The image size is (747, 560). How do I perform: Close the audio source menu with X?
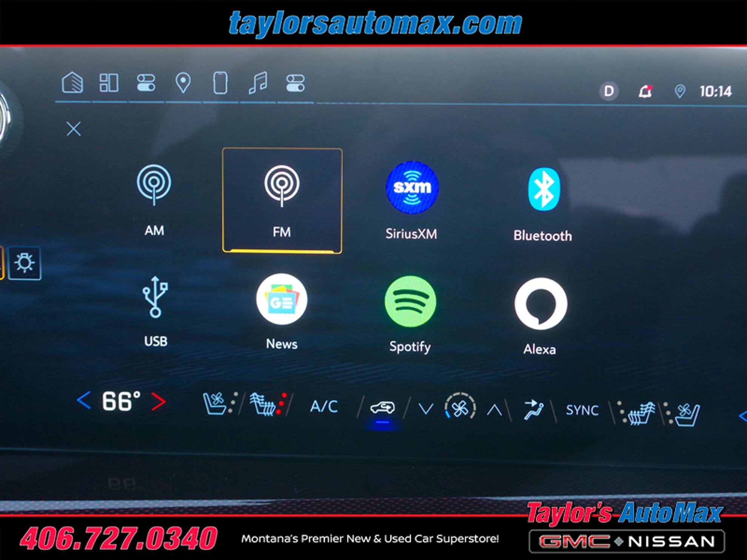click(x=74, y=129)
